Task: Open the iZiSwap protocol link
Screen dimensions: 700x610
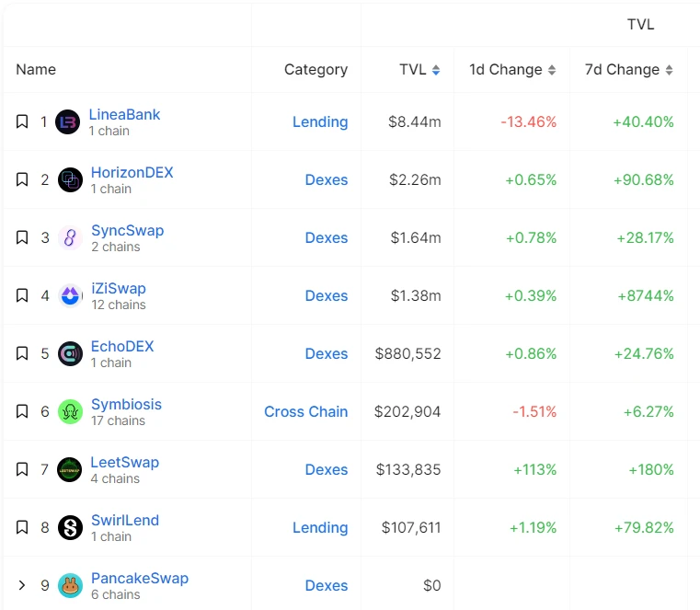Action: (119, 289)
